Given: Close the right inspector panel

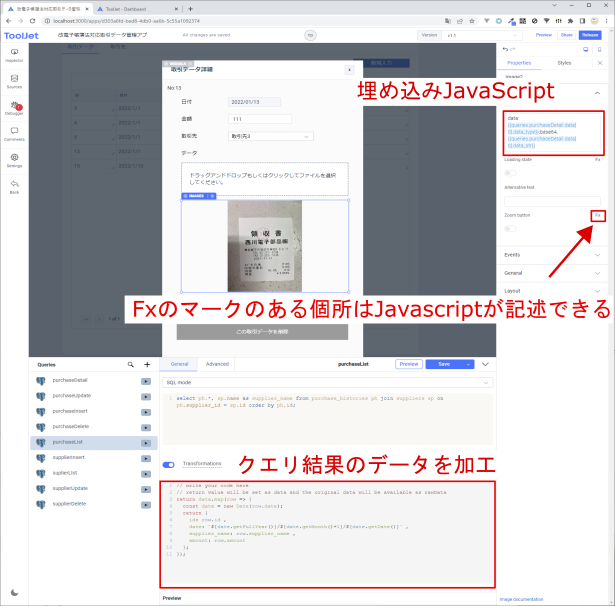Looking at the screenshot, I should [x=600, y=63].
